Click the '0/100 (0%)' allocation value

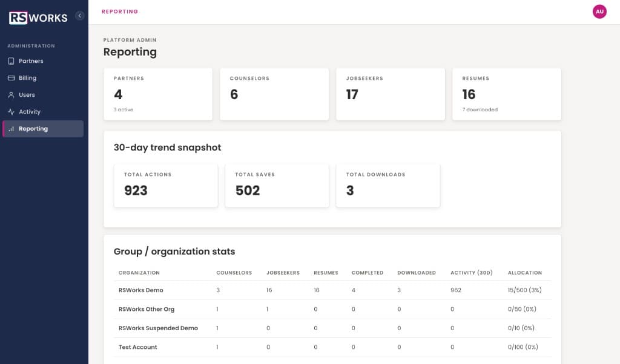[523, 347]
